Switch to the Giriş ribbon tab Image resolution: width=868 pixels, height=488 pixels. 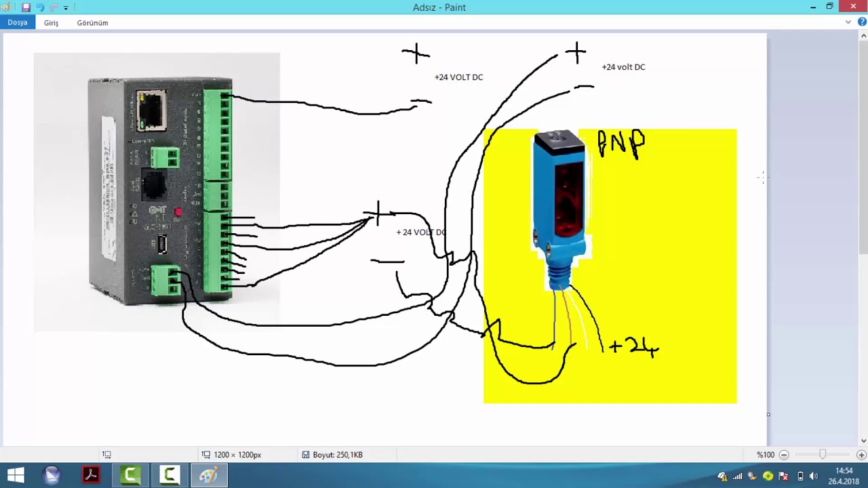[x=52, y=22]
